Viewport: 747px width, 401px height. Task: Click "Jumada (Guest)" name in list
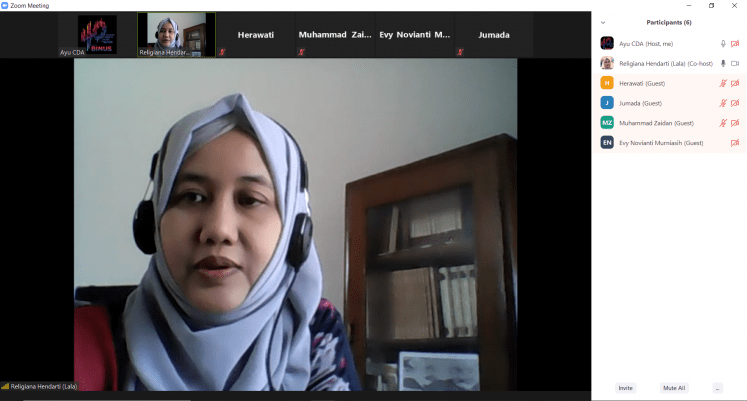pos(640,103)
